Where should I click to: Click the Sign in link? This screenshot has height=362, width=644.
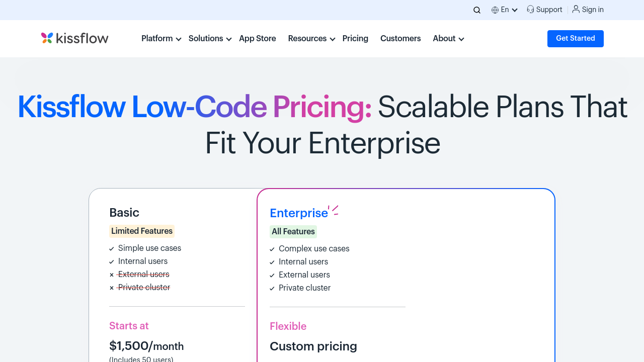pyautogui.click(x=593, y=10)
